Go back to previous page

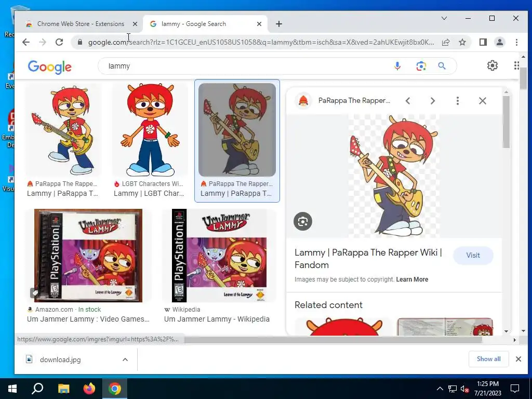26,42
